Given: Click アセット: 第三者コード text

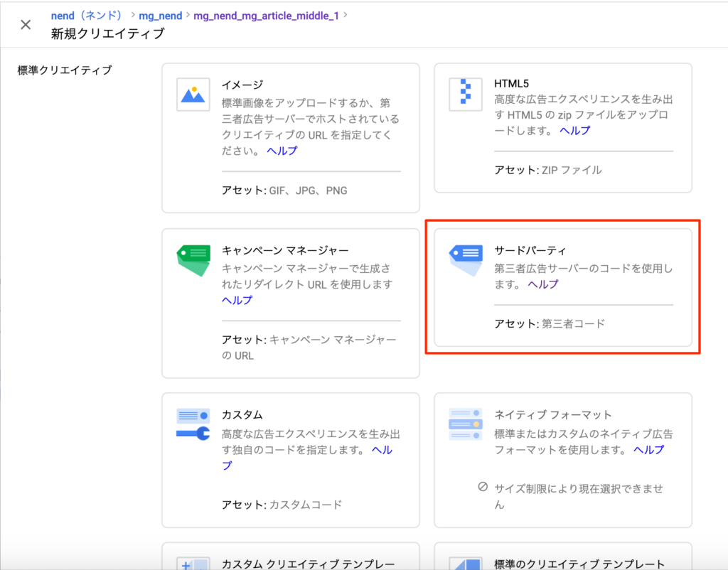Looking at the screenshot, I should point(550,324).
